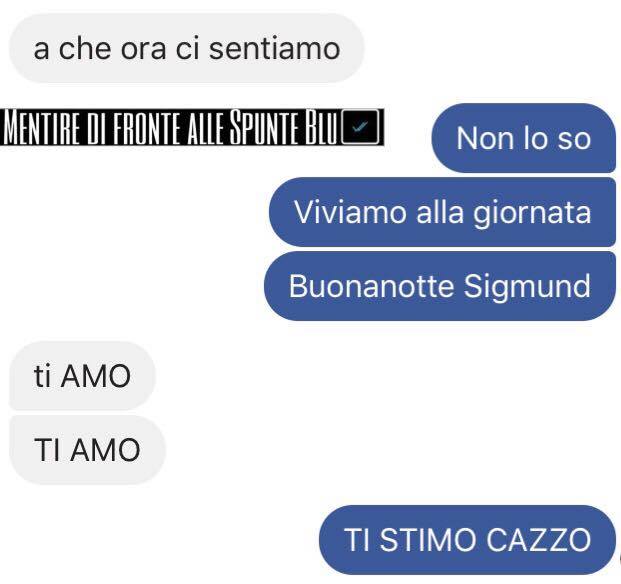Click the word 'giornata' in the blue bubble
Viewport: 621px width, 584px height.
coord(532,213)
